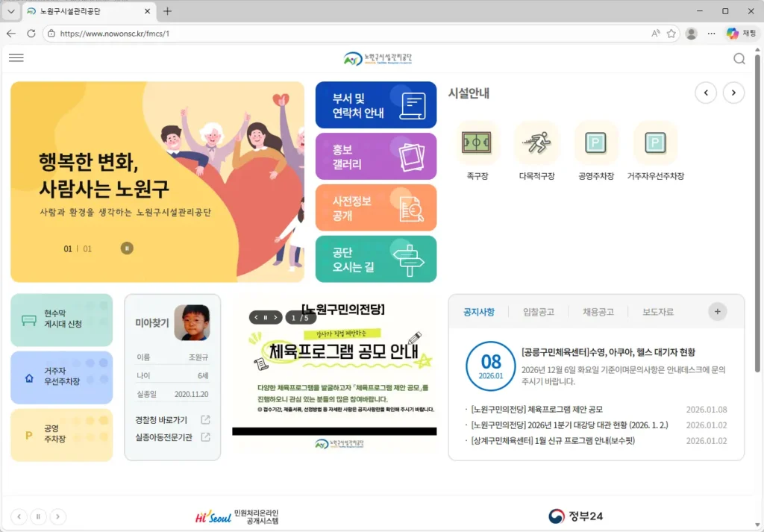Screen dimensions: 764x532
Task: Open the hamburger navigation menu
Action: 16,58
